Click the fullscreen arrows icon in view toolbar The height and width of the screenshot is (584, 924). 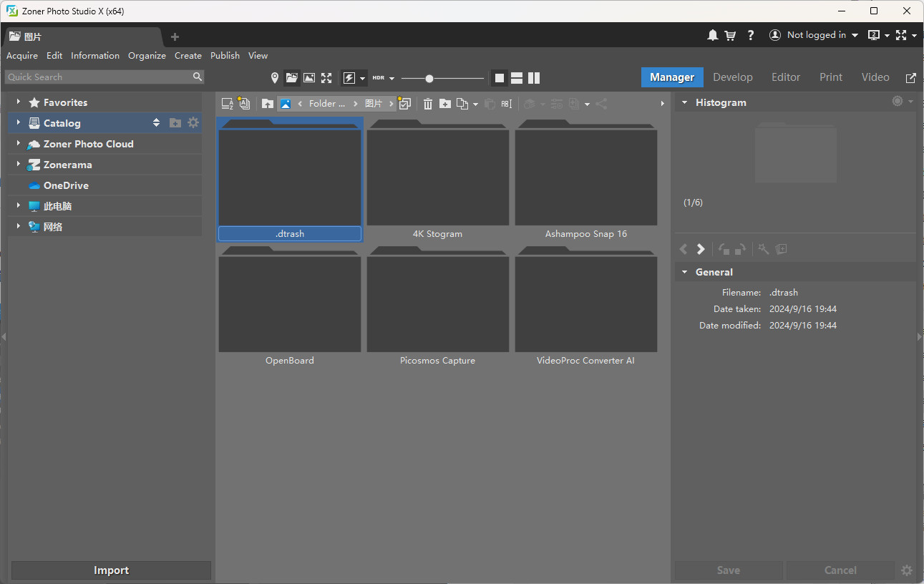tap(326, 77)
